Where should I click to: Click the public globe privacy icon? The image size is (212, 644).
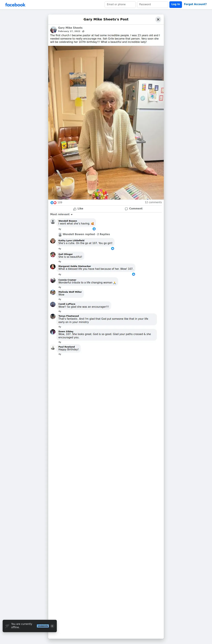[83, 31]
